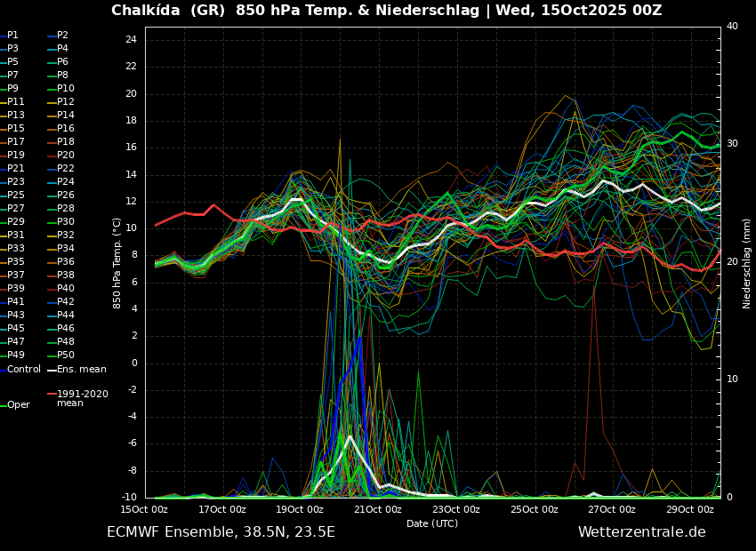Select the P1 ensemble member in legend
The image size is (756, 551).
[12, 36]
